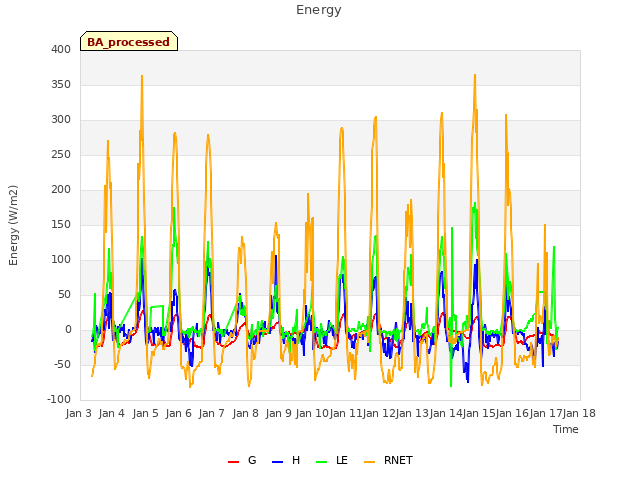
Task: Click the Time x-axis title
Action: (x=566, y=429)
